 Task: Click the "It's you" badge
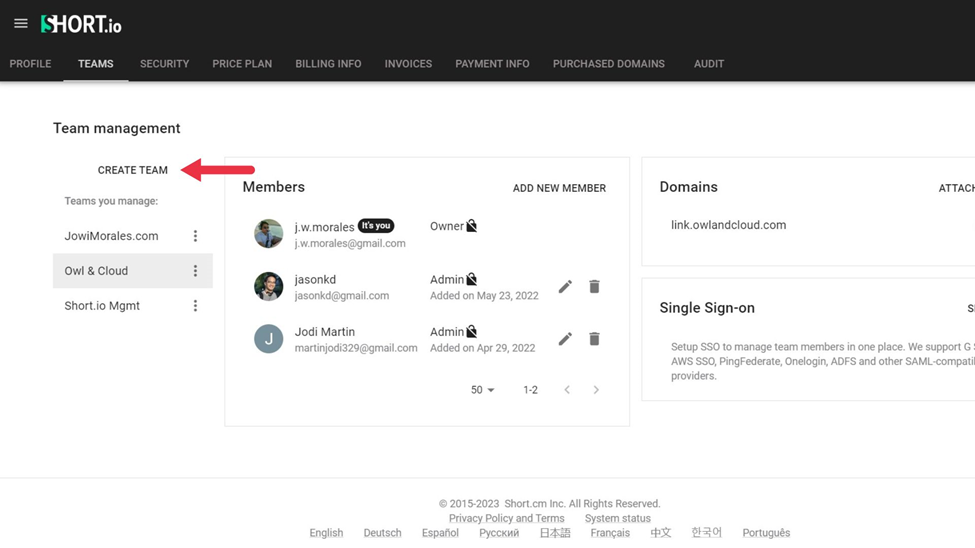[376, 226]
